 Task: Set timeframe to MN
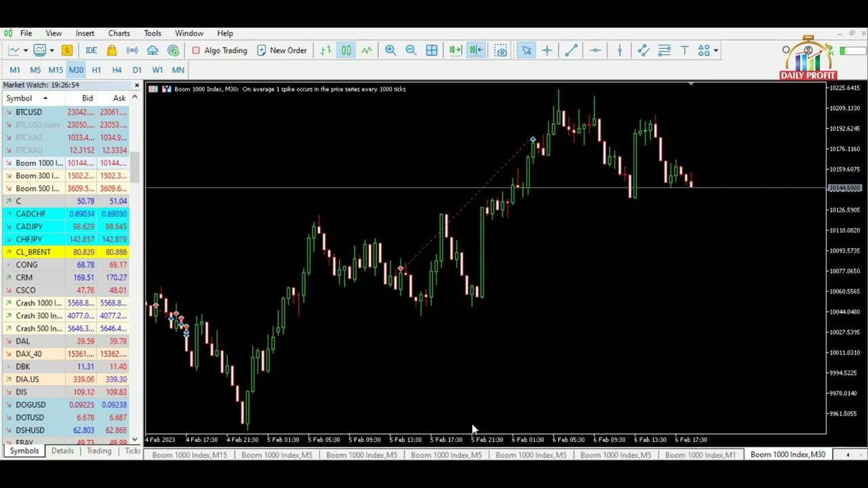178,70
